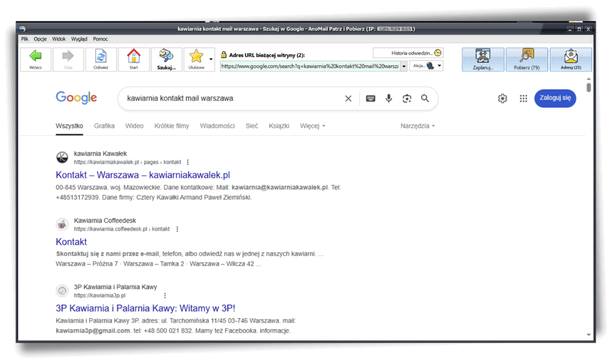Viewport: 608px width, 364px height.
Task: Open the Szukaj search tool
Action: [x=166, y=59]
